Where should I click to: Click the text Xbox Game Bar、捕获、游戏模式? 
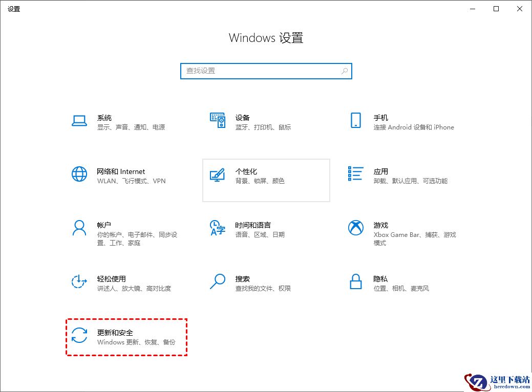pos(415,238)
